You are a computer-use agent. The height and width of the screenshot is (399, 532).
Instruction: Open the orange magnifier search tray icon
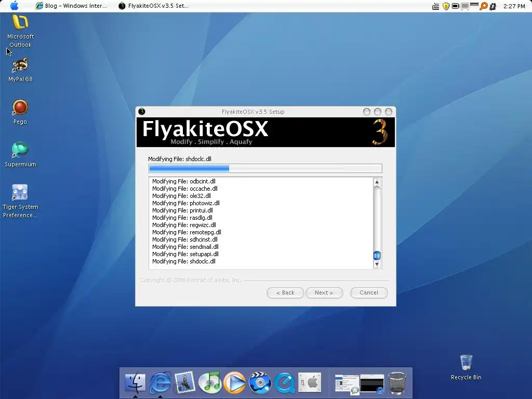coord(484,6)
